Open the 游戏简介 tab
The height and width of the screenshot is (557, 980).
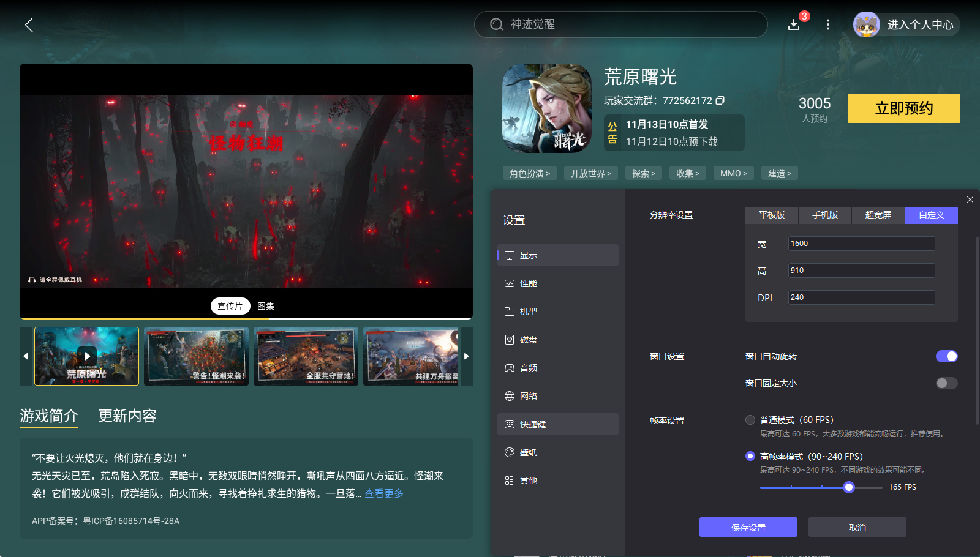pyautogui.click(x=49, y=416)
